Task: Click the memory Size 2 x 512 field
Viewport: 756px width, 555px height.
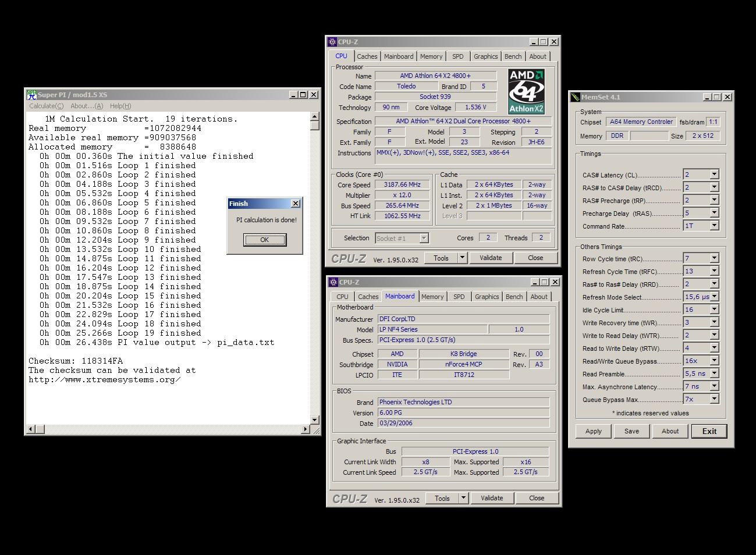Action: pos(703,136)
